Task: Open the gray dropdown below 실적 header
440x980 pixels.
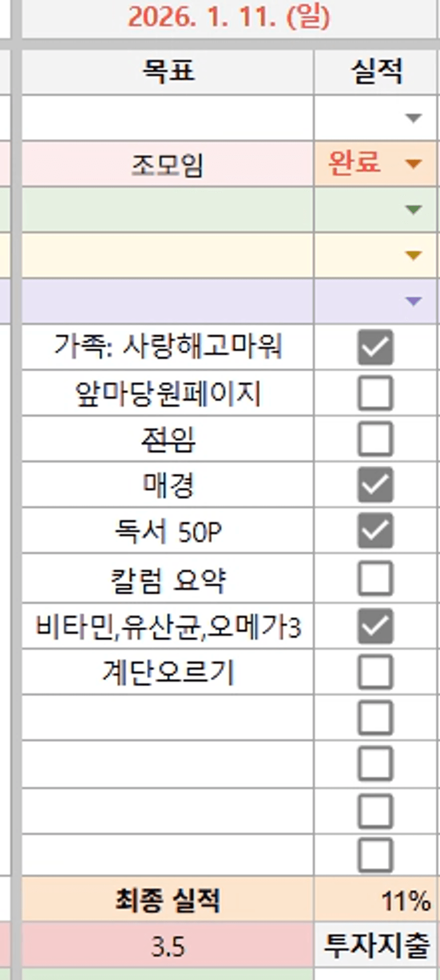Action: tap(413, 118)
